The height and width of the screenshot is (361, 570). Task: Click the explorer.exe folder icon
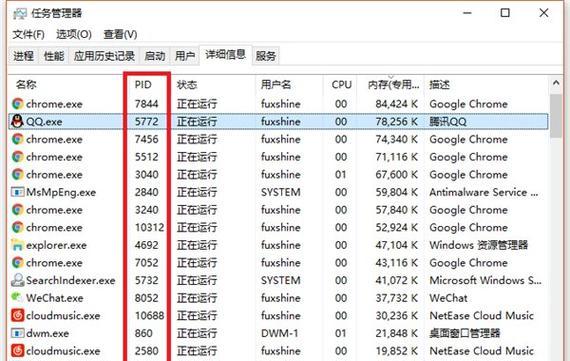click(x=17, y=245)
